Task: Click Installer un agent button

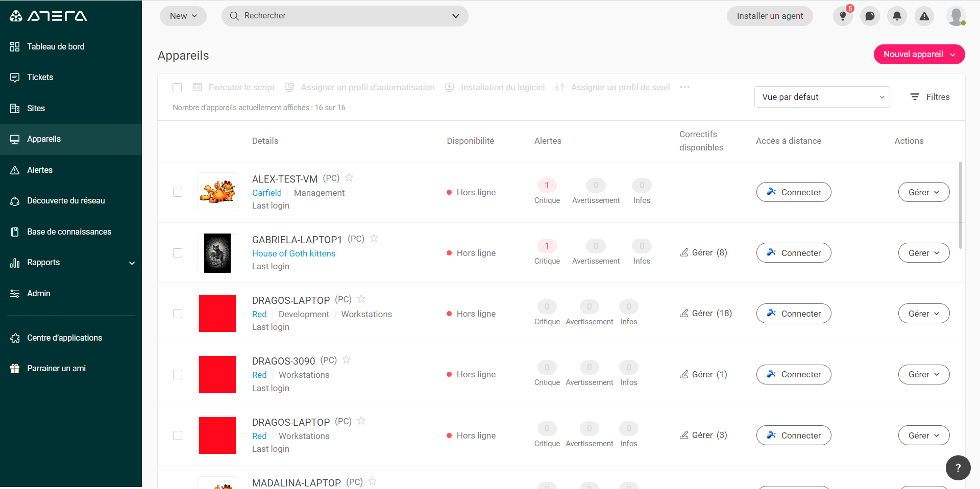Action: point(770,16)
